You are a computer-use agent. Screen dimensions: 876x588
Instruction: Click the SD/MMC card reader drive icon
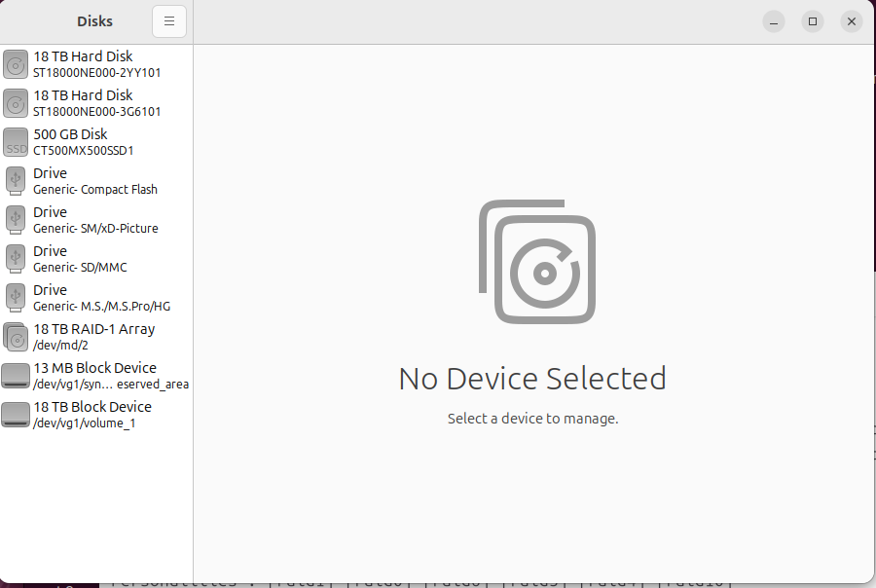coord(16,259)
